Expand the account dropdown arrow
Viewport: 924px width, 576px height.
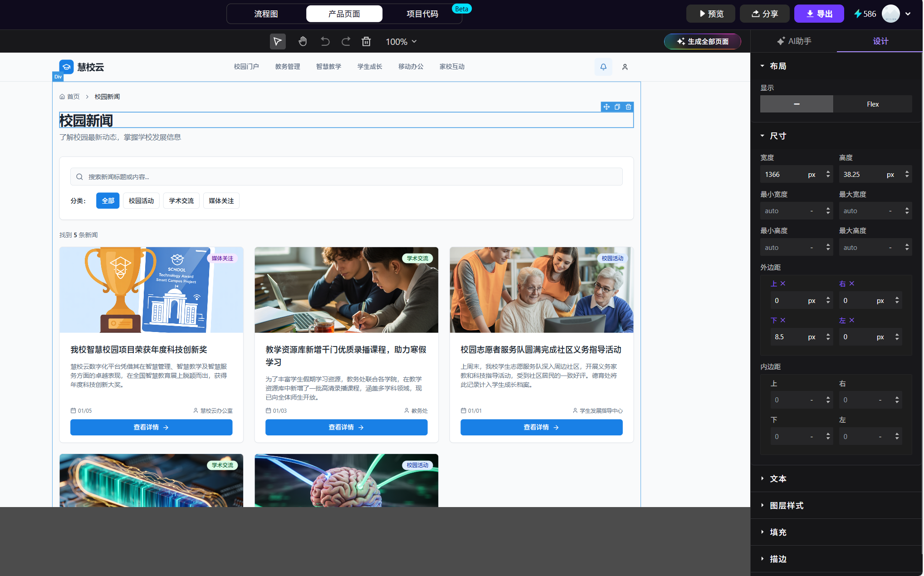pyautogui.click(x=908, y=14)
